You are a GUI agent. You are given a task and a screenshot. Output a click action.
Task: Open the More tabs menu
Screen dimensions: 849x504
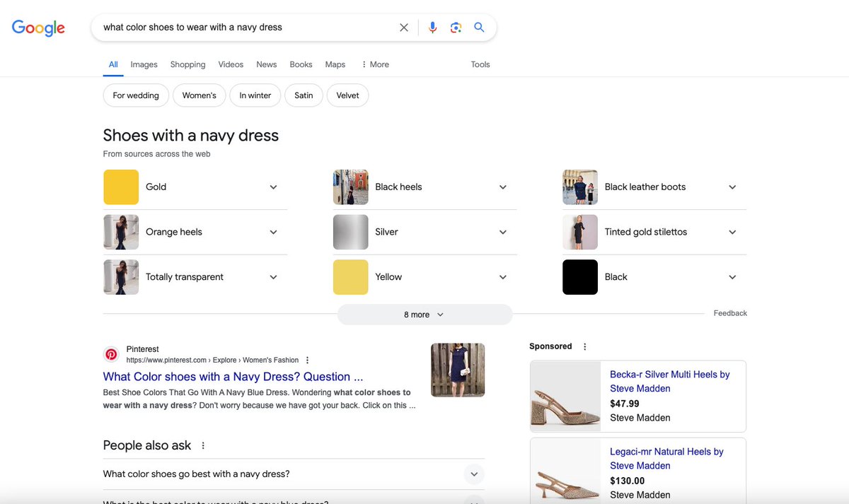click(x=375, y=64)
